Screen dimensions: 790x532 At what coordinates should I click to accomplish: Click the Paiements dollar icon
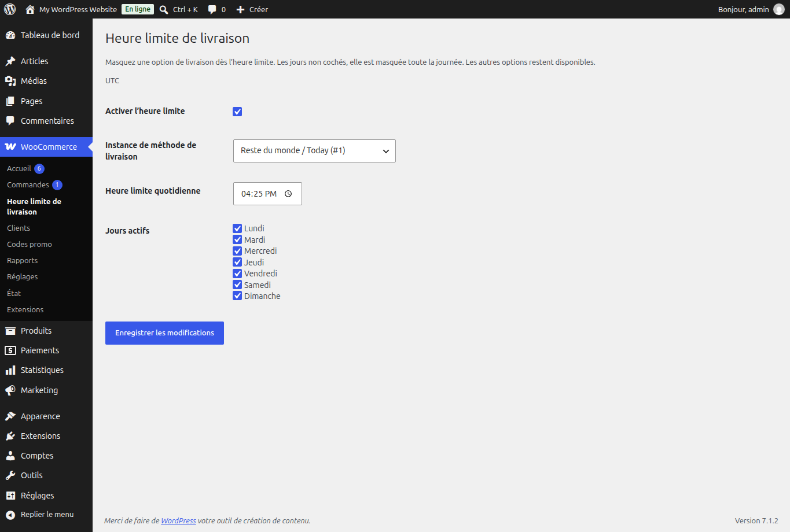pyautogui.click(x=10, y=350)
